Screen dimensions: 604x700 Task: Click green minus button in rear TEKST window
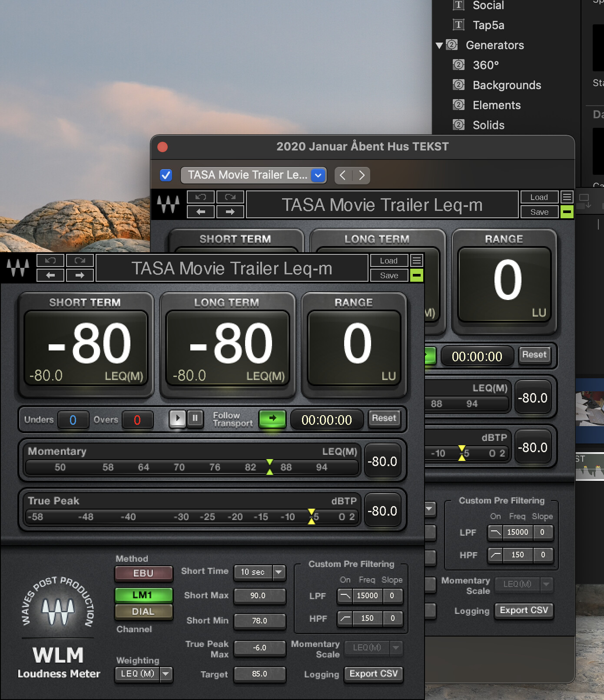(567, 212)
